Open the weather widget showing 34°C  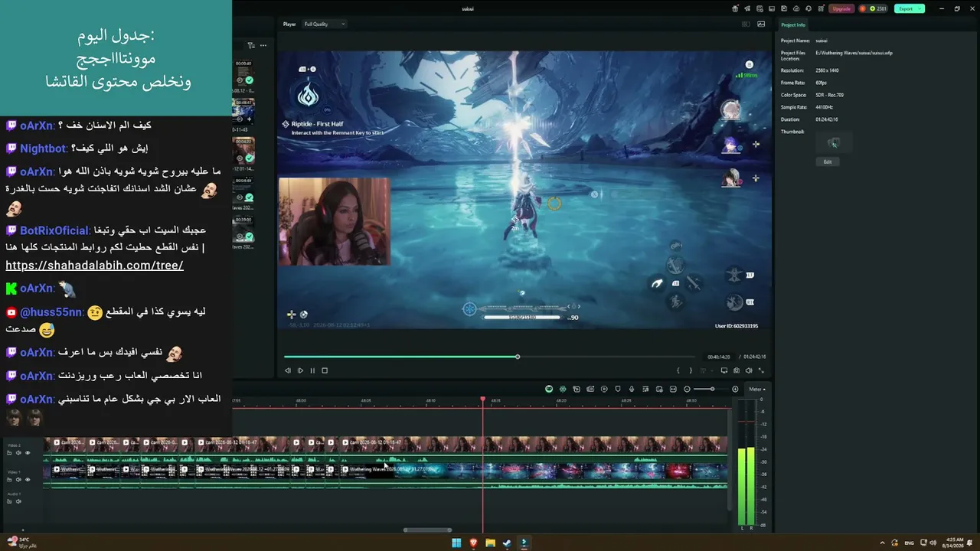click(x=22, y=543)
